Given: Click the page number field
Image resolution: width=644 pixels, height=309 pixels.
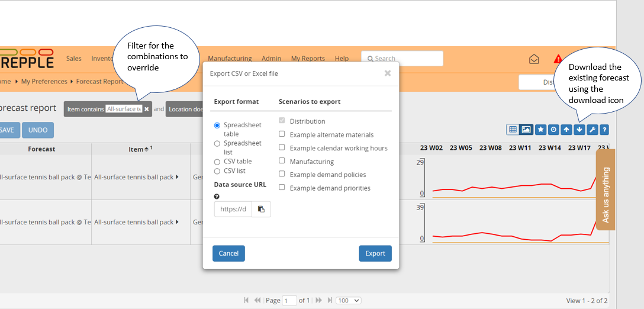Looking at the screenshot, I should pyautogui.click(x=289, y=300).
